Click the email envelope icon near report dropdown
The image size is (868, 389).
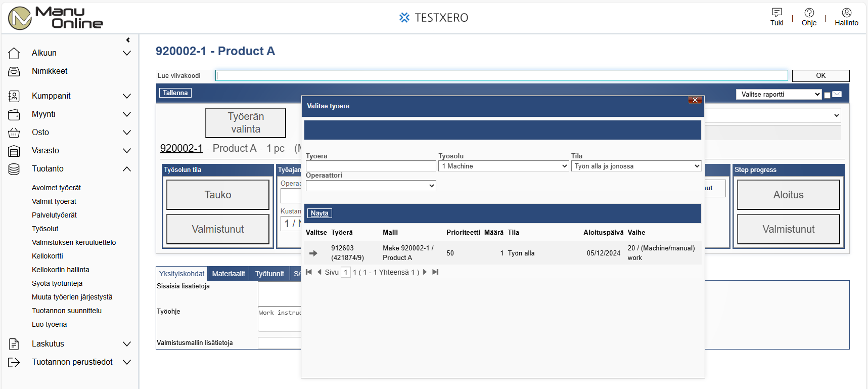coord(837,94)
